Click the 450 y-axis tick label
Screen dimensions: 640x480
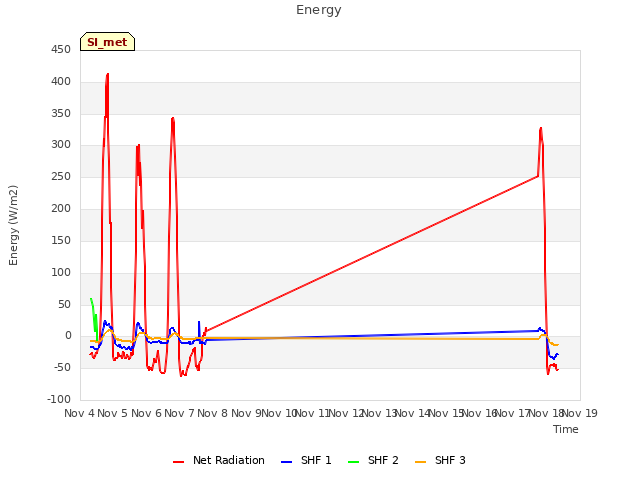tap(61, 50)
